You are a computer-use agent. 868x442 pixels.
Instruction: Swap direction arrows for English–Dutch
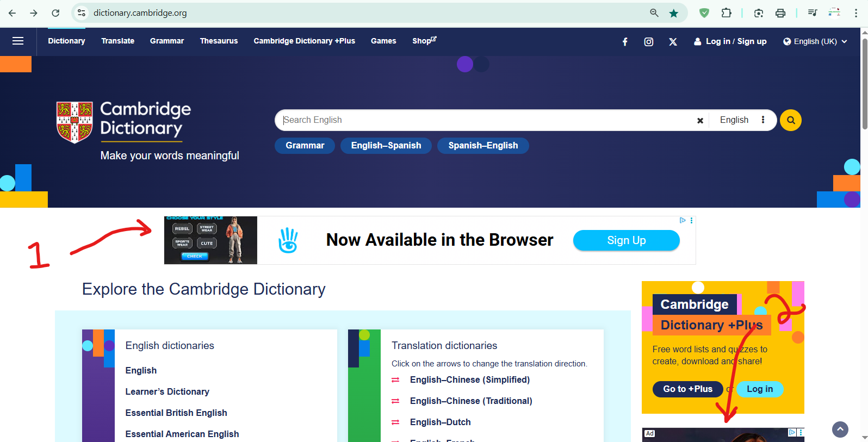(x=395, y=422)
